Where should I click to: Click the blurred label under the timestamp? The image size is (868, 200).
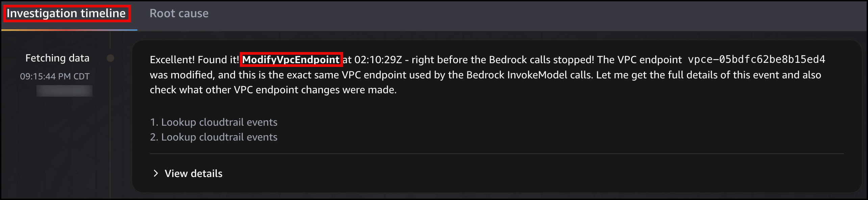click(x=64, y=91)
